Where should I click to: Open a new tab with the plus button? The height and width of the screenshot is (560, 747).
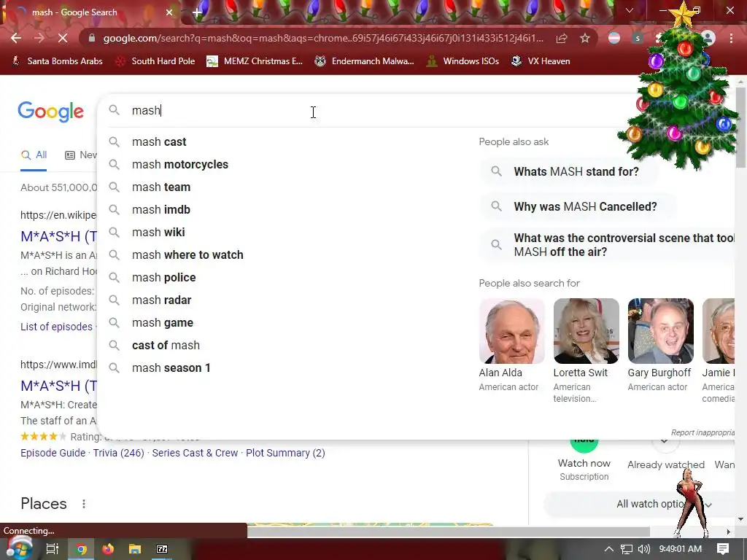click(197, 12)
